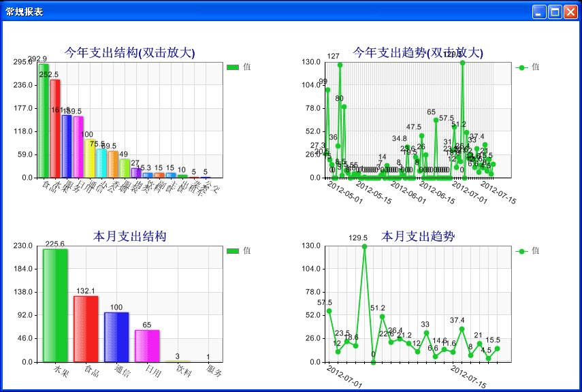Select the green 225.6 水果 bar in 本月支出结构
Image resolution: width=582 pixels, height=392 pixels.
pyautogui.click(x=55, y=306)
